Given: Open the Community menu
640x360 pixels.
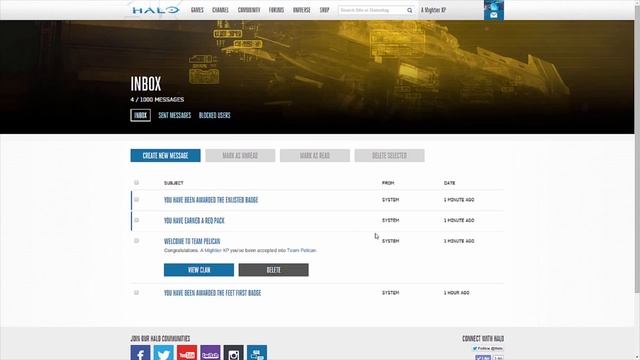Looking at the screenshot, I should [249, 10].
